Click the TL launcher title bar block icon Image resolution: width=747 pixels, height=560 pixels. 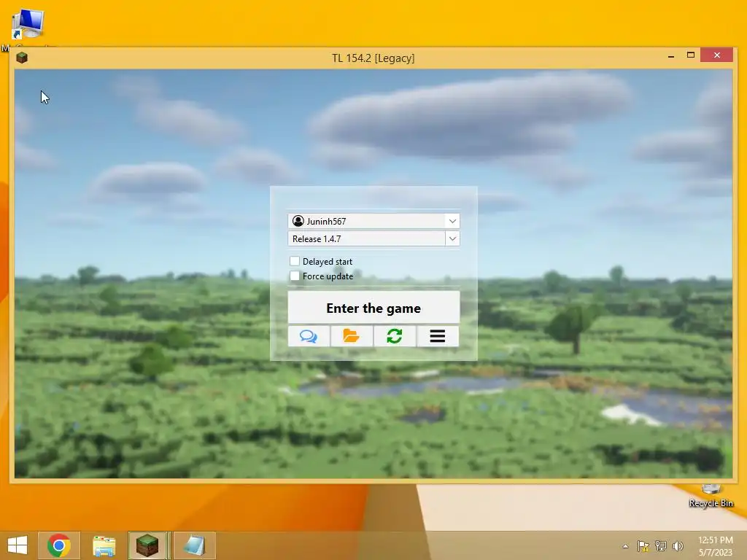pos(22,58)
